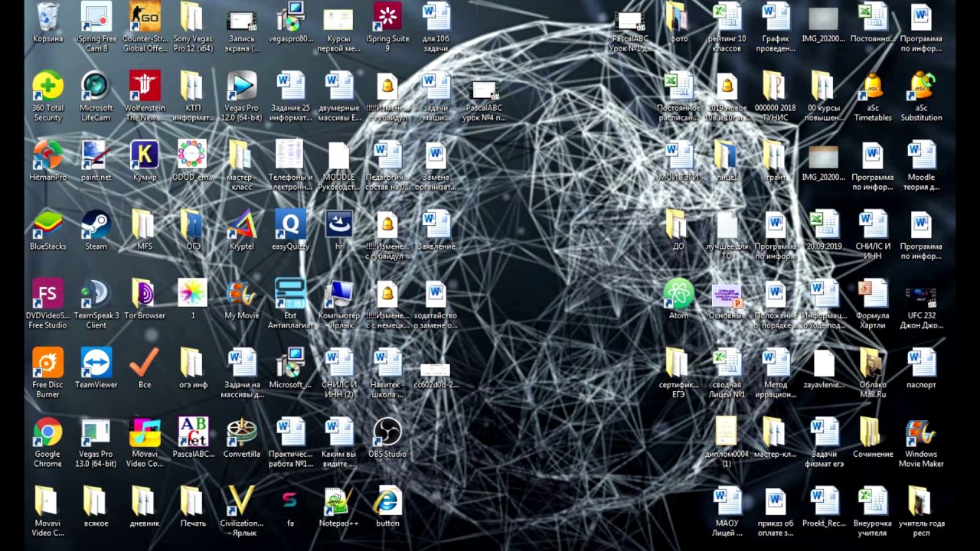Select the BlueStacks icon

(x=47, y=230)
